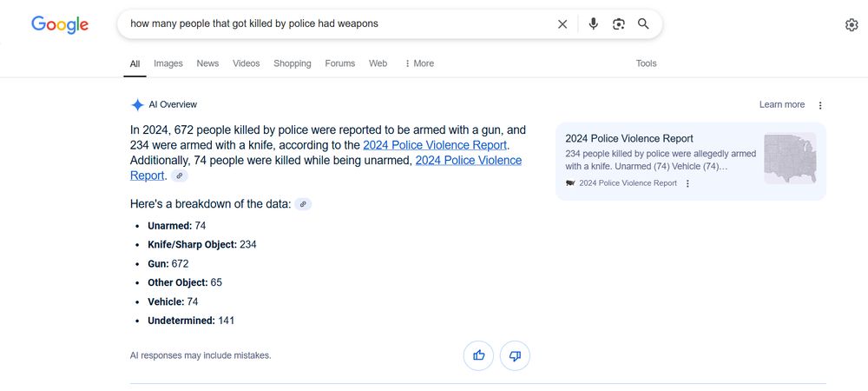Image resolution: width=868 pixels, height=391 pixels.
Task: Click source card snippet about knife deaths
Action: pos(661,160)
